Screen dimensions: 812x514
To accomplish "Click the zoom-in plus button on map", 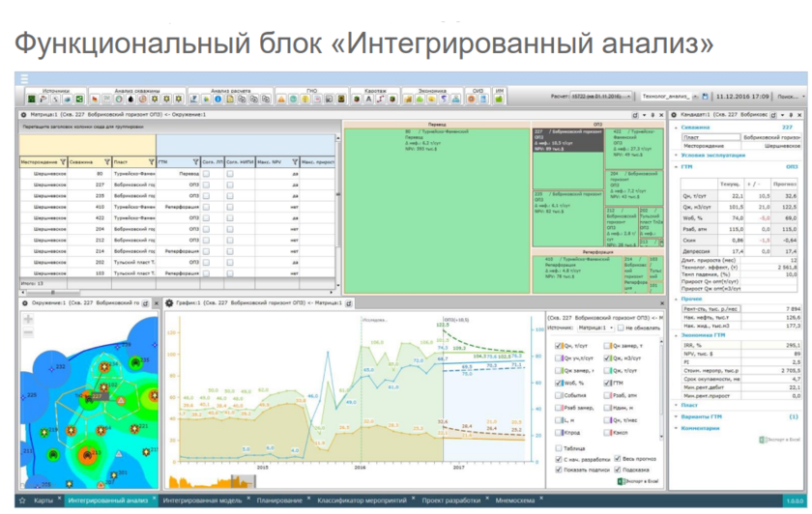I will pyautogui.click(x=28, y=318).
